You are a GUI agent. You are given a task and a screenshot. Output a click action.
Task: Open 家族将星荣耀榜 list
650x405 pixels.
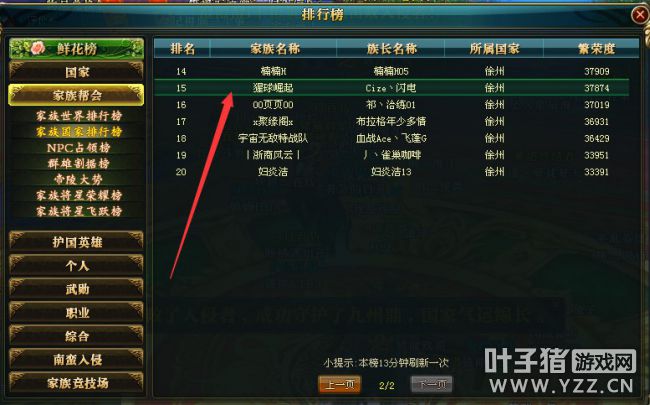click(79, 195)
